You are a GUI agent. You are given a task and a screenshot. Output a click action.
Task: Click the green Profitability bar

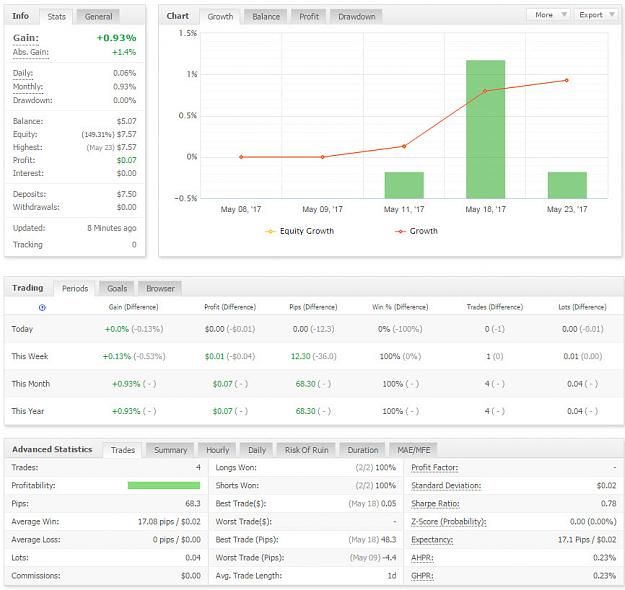164,485
